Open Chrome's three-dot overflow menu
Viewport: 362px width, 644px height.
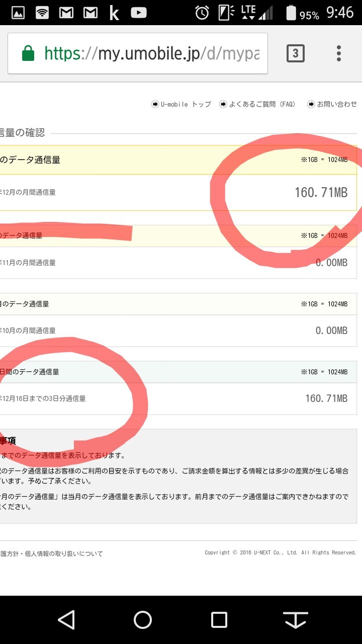coord(339,53)
